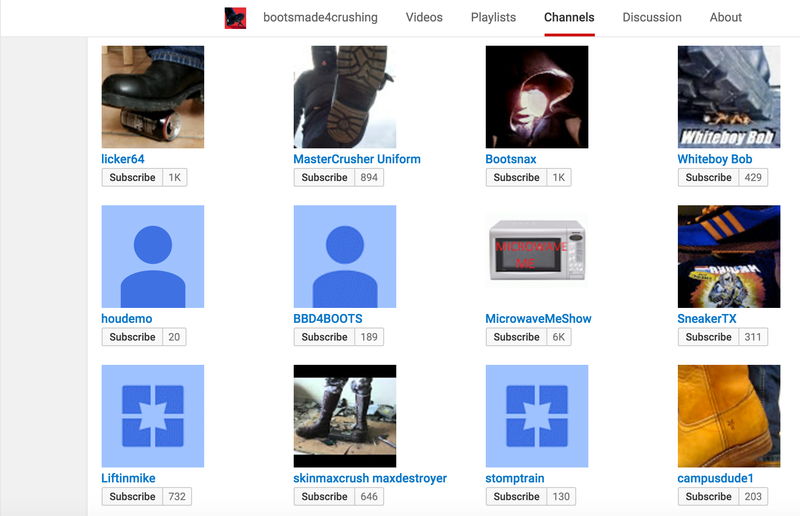Click houdemo subscriber count 20
The height and width of the screenshot is (516, 800).
click(174, 337)
